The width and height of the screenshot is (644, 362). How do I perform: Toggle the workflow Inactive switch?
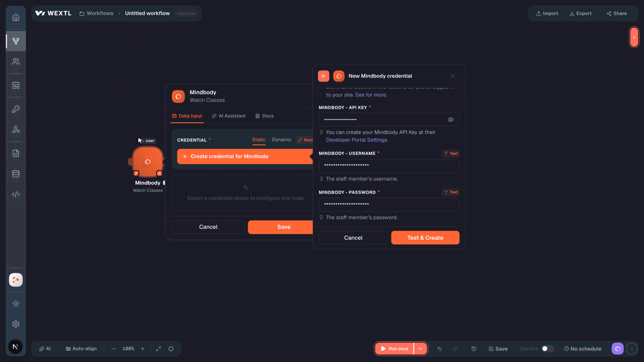[x=547, y=348]
